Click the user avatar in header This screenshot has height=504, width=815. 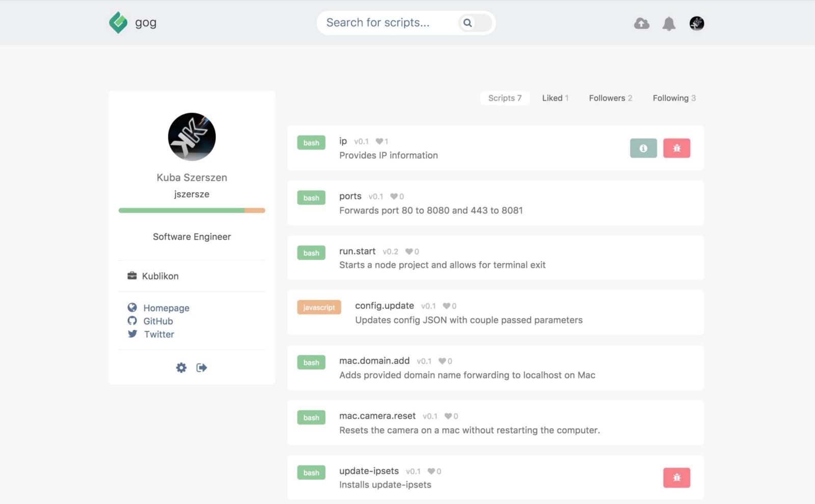coord(696,23)
